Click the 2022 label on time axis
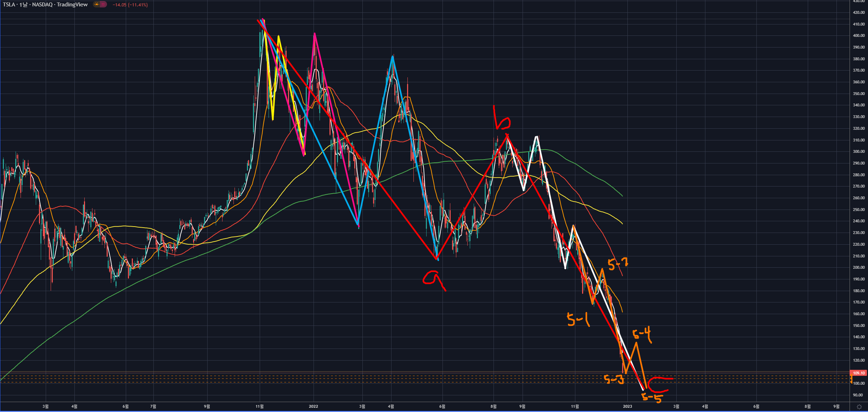The image size is (868, 412). [313, 406]
